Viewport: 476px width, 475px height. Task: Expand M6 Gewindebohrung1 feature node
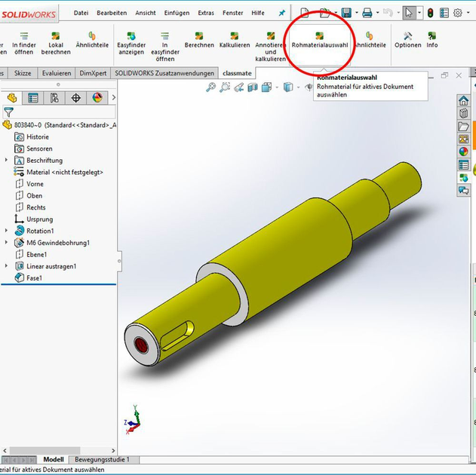click(x=6, y=243)
